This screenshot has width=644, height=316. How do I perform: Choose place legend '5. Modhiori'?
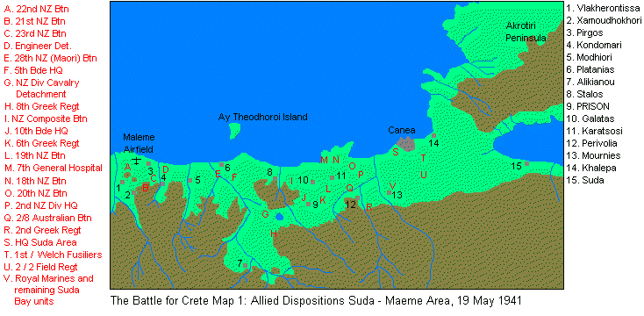click(x=590, y=57)
